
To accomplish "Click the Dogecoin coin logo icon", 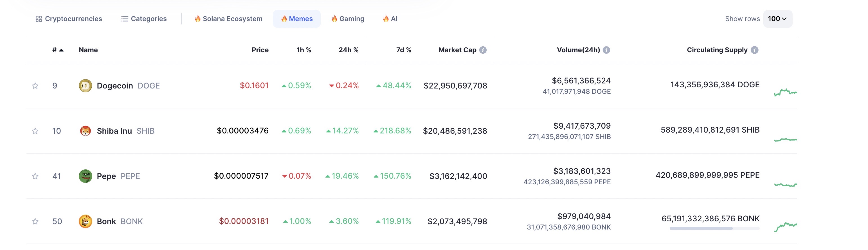I will (85, 85).
